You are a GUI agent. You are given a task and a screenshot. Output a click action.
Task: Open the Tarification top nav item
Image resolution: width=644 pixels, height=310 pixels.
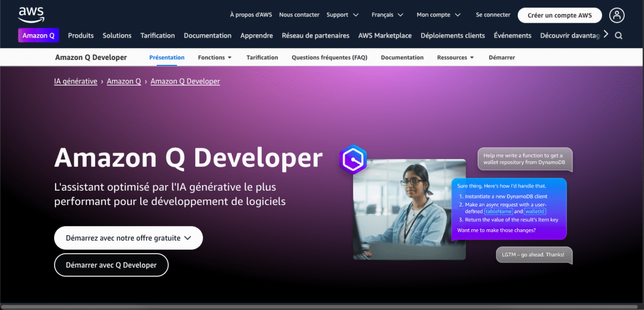158,36
